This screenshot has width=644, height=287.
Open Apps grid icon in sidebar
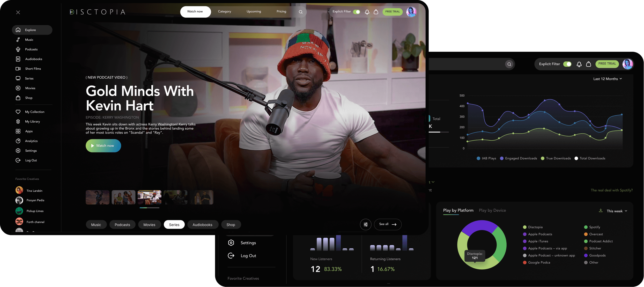18,131
